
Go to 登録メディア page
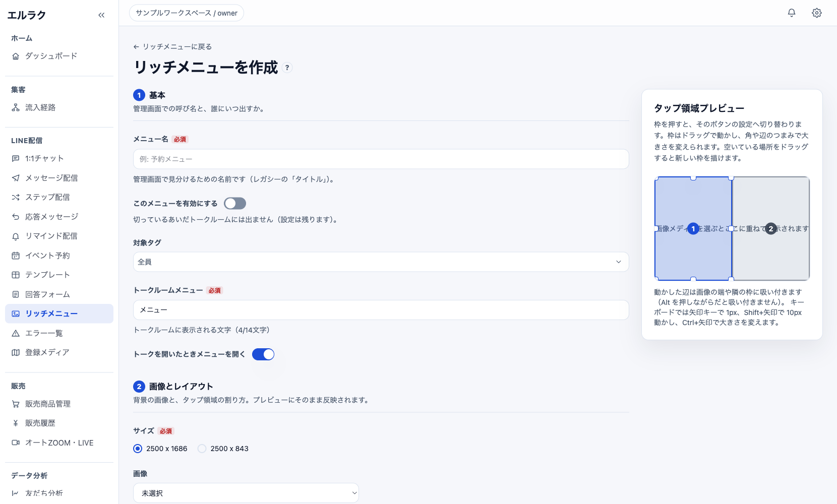coord(59,352)
